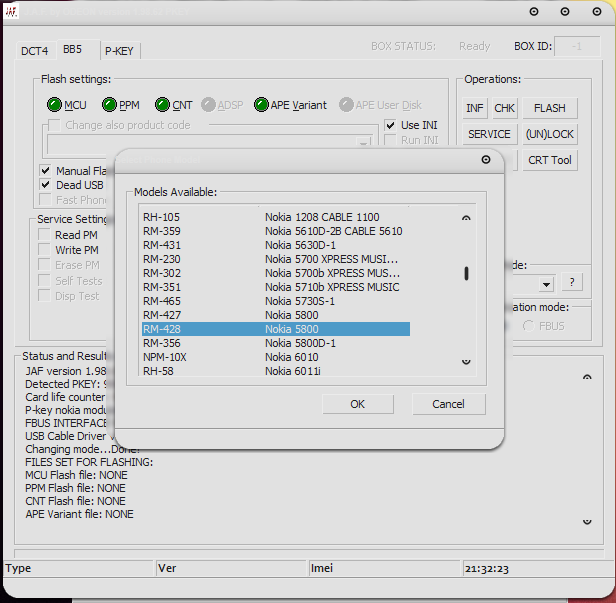This screenshot has width=616, height=603.
Task: Click the 21:32:23 clock in status bar
Action: tap(487, 569)
